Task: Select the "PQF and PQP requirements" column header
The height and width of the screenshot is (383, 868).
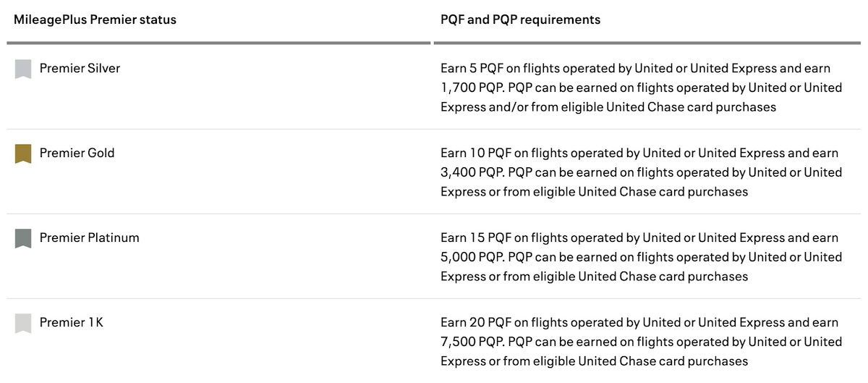Action: coord(520,20)
